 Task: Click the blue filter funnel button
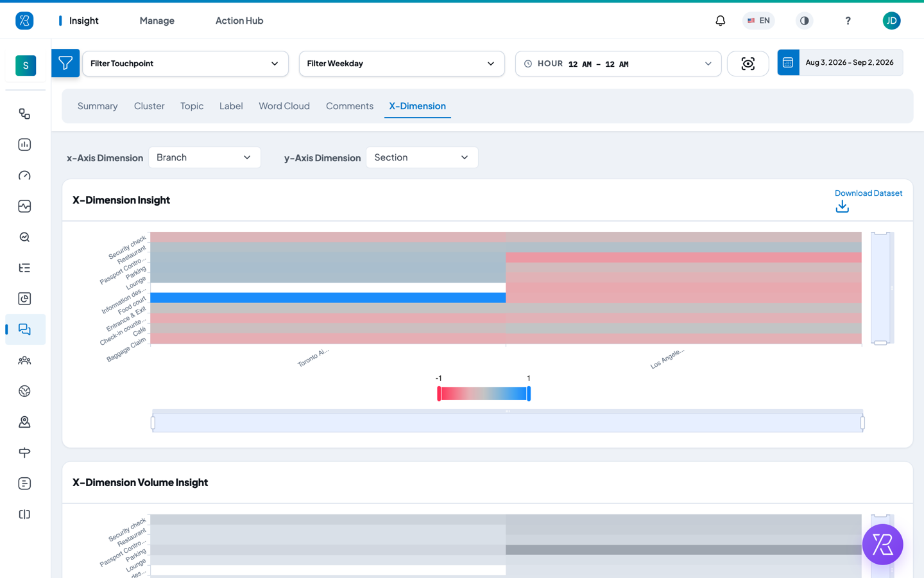[65, 63]
